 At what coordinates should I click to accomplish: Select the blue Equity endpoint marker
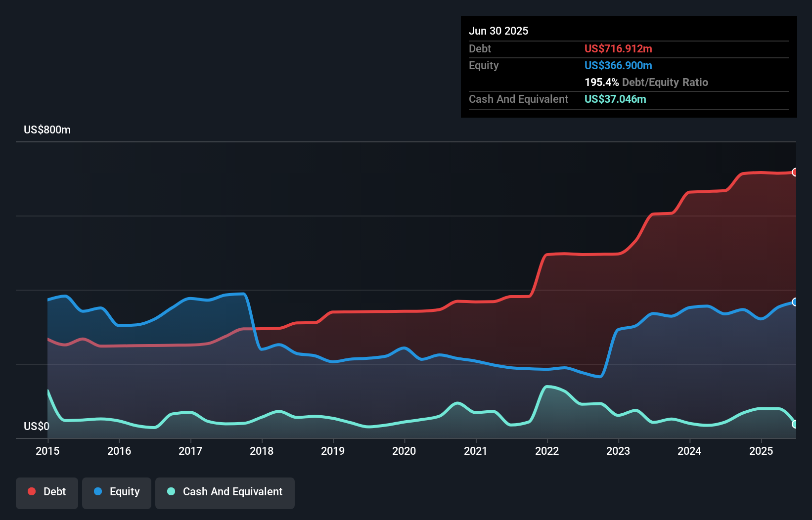(795, 302)
